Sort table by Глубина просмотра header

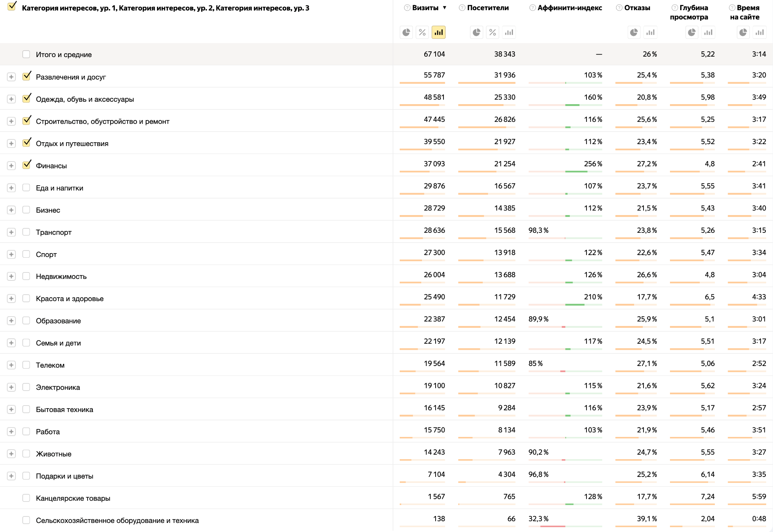tap(689, 12)
